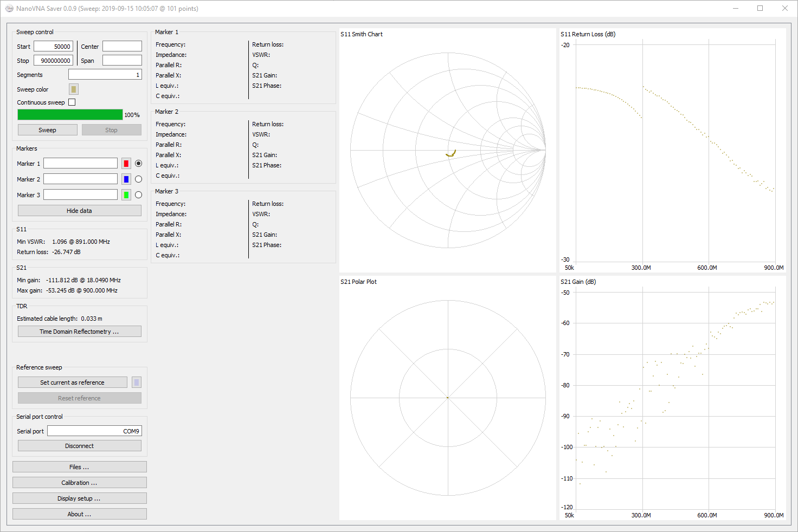
Task: Click the Hide data button
Action: pos(79,211)
